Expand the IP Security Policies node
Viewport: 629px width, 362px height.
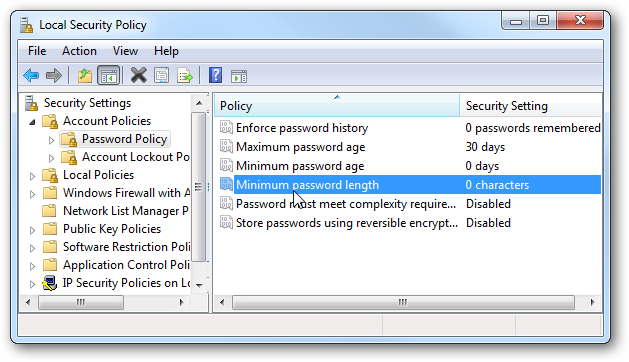32,284
